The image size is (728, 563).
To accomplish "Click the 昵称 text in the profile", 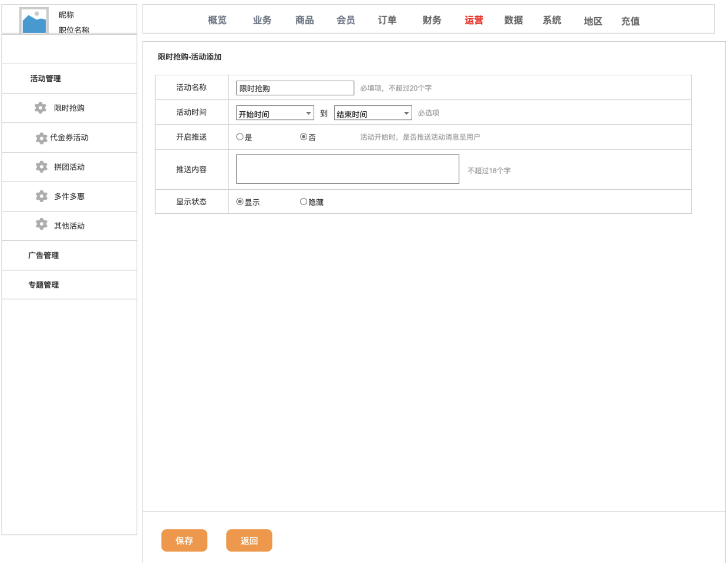I will [x=66, y=15].
